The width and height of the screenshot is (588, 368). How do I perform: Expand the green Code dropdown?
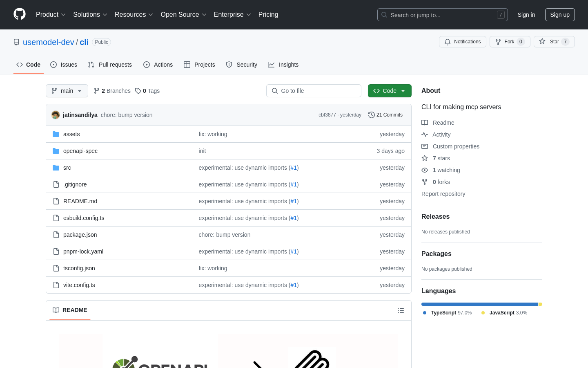[x=389, y=91]
